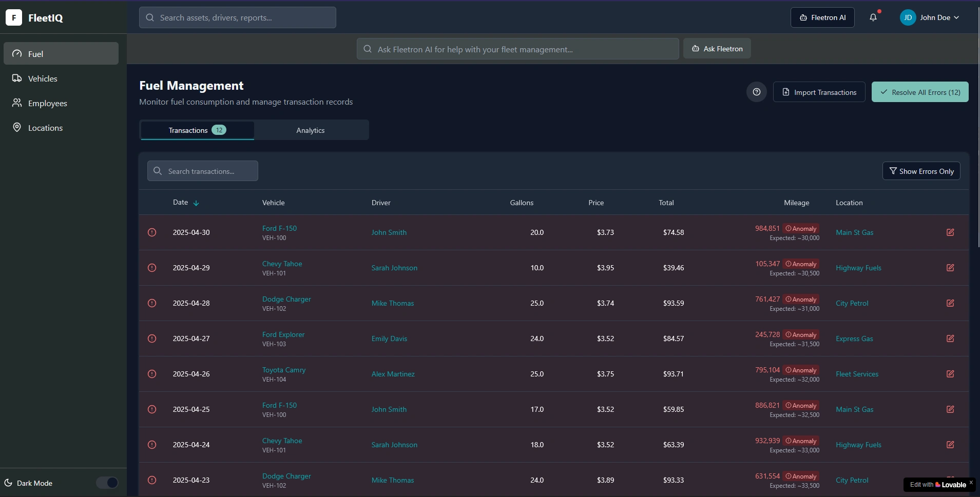
Task: Click error alert icon on 2025-04-27 row
Action: [x=152, y=339]
